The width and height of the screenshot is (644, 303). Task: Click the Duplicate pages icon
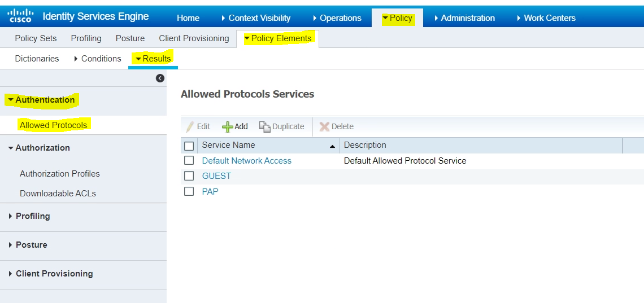click(x=264, y=127)
